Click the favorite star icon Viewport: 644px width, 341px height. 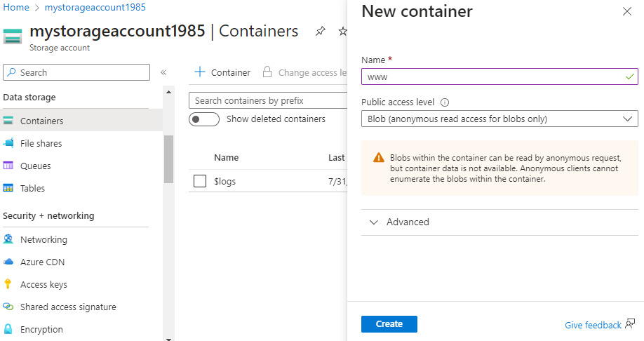click(x=342, y=32)
